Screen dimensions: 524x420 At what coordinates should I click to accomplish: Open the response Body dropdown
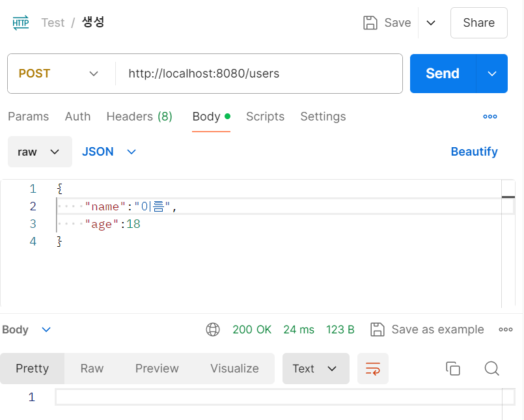tap(26, 329)
